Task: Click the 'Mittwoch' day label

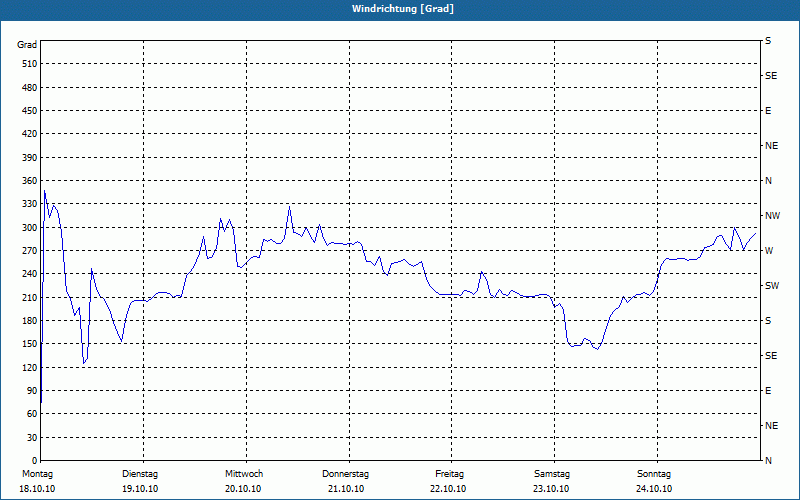Action: (x=244, y=474)
